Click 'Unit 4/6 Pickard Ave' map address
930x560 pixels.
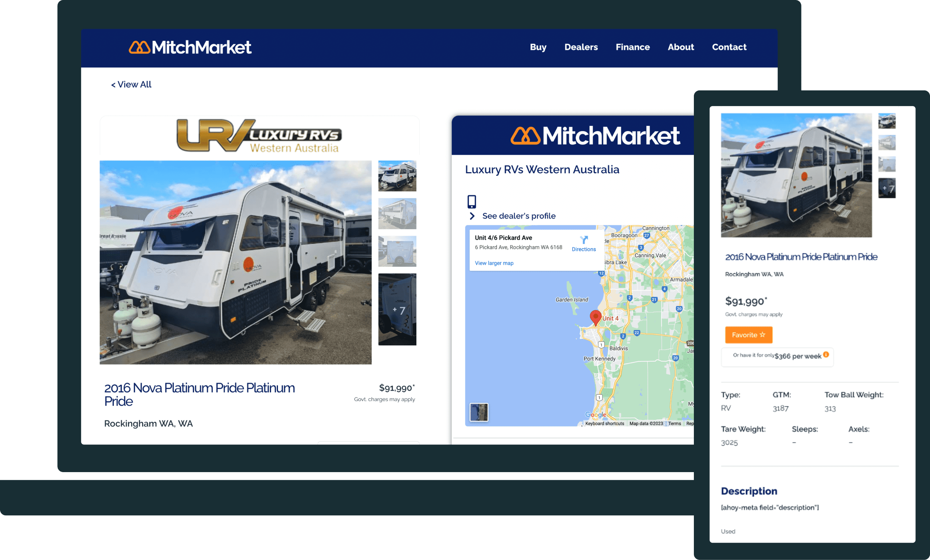click(x=503, y=238)
